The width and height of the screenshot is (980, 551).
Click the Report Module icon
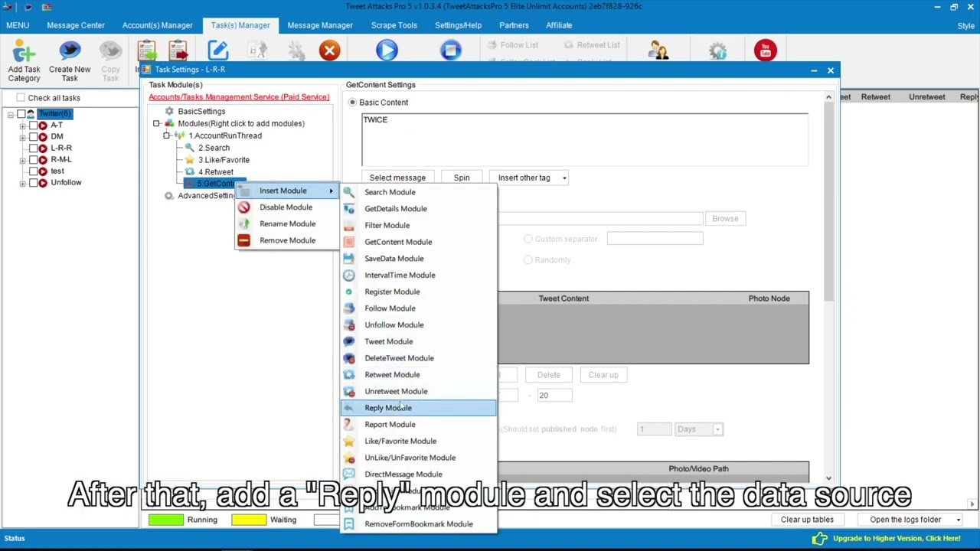coord(349,425)
